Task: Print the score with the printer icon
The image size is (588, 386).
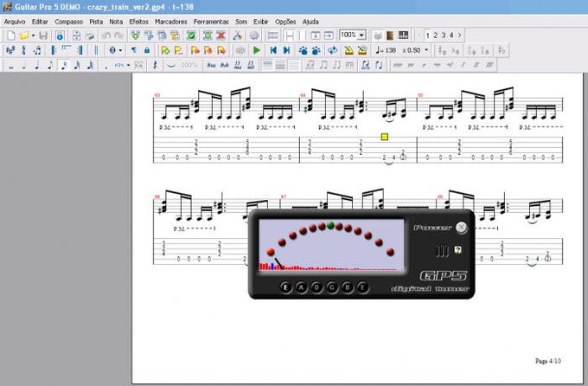Action: click(x=90, y=35)
